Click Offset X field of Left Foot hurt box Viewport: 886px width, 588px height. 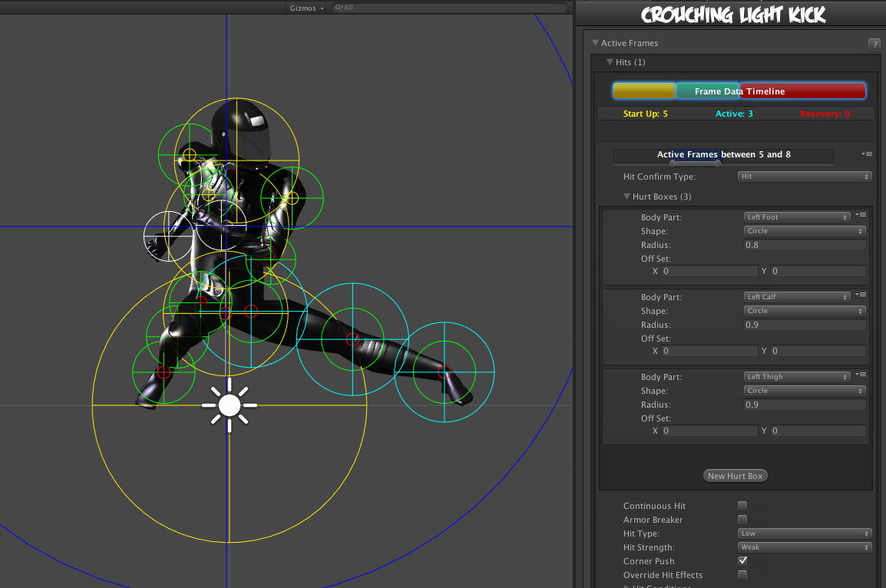709,271
